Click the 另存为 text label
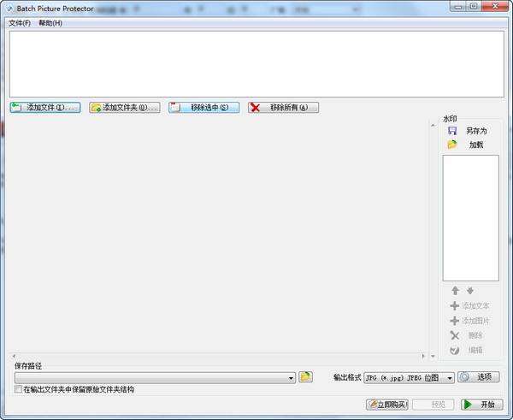 tap(476, 131)
